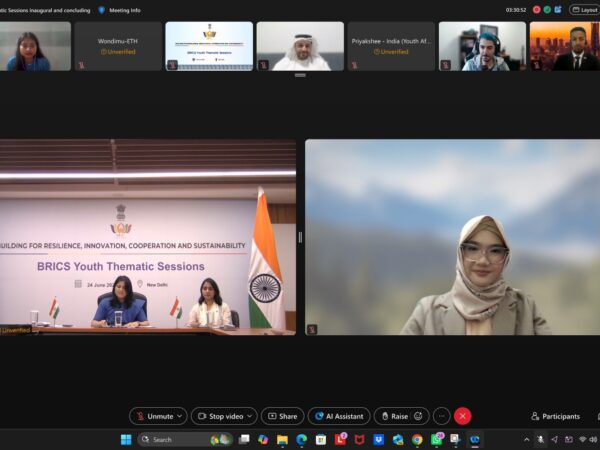This screenshot has width=600, height=450.
Task: Click the filmstrip collapse handle below thumbnails
Action: [x=300, y=75]
